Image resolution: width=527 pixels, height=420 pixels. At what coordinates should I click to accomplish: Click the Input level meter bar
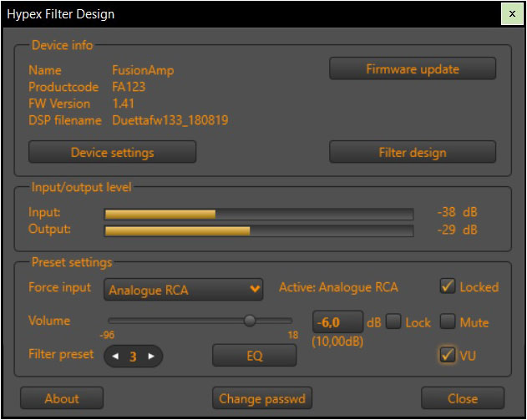(259, 215)
